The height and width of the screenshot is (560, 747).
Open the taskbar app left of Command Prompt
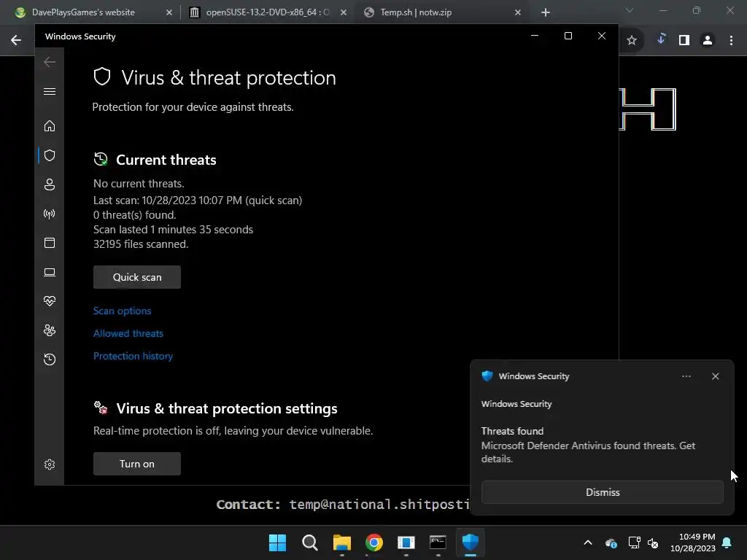coord(406,542)
